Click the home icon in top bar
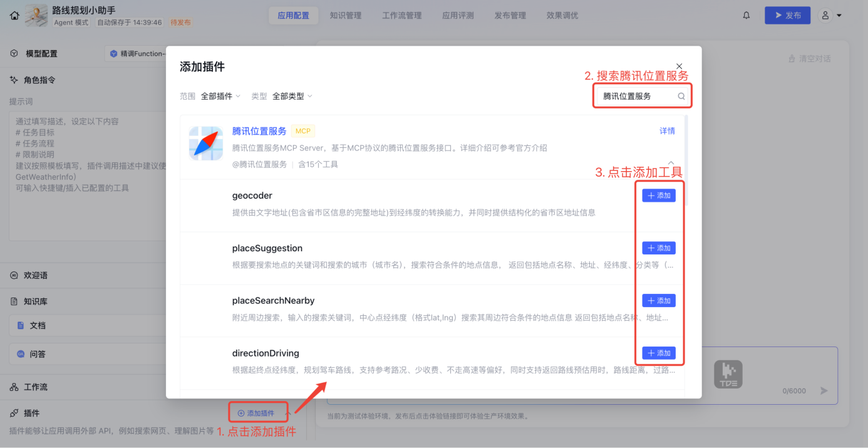 (14, 16)
